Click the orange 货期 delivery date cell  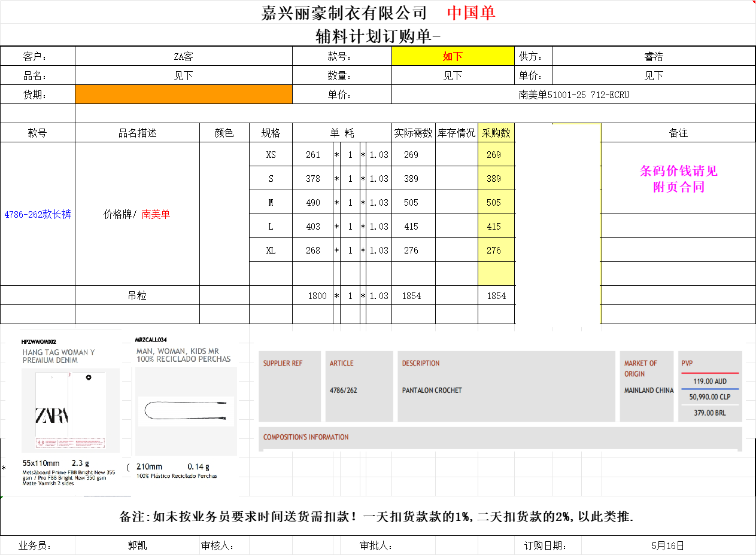(x=183, y=94)
